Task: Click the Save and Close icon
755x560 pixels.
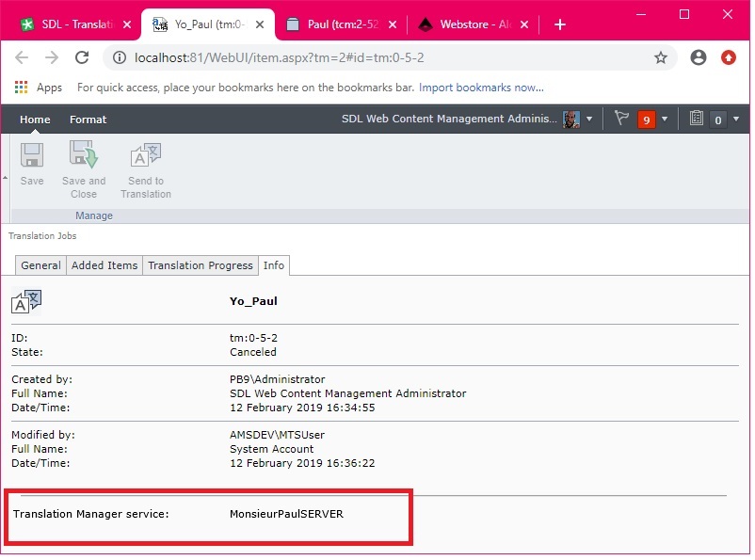Action: pos(84,154)
